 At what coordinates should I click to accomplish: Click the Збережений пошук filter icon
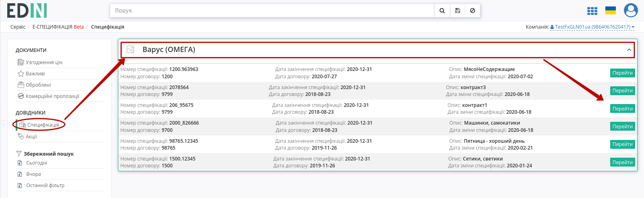click(x=19, y=154)
